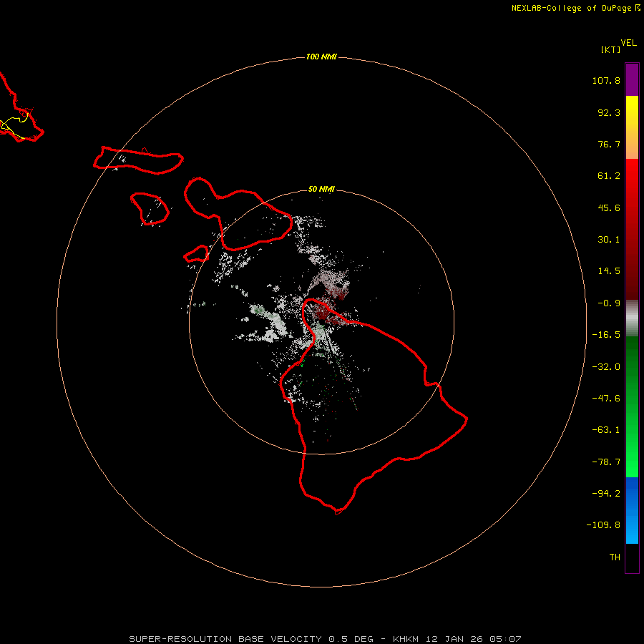Click the TH threshold label
The height and width of the screenshot is (644, 644).
[615, 557]
